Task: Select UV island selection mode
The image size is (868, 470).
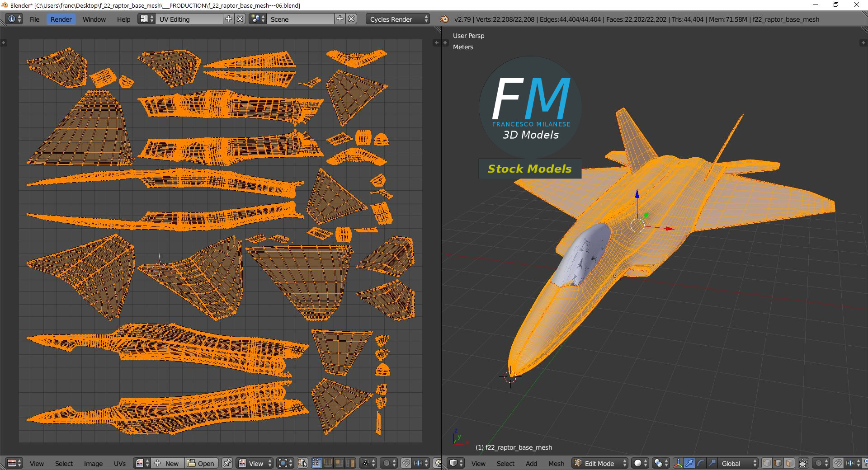Action: tap(350, 463)
